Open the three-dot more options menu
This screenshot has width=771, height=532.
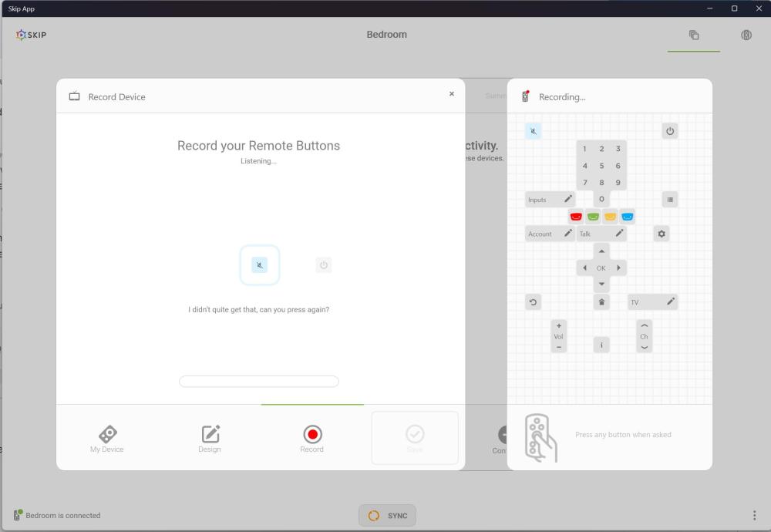point(754,515)
